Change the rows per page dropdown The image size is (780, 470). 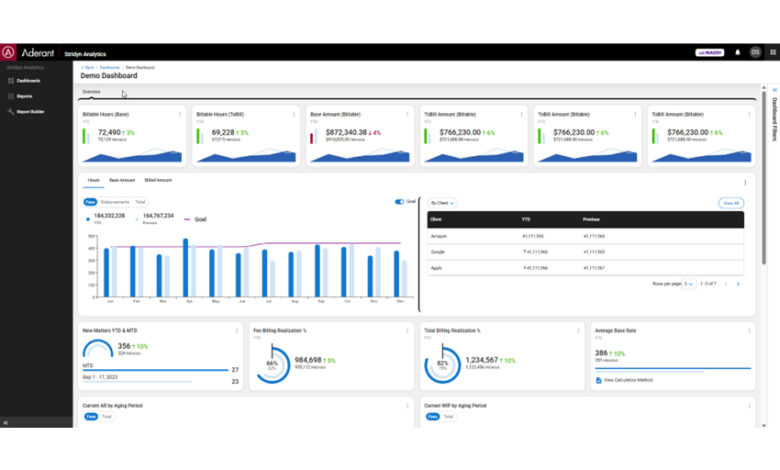pos(688,284)
